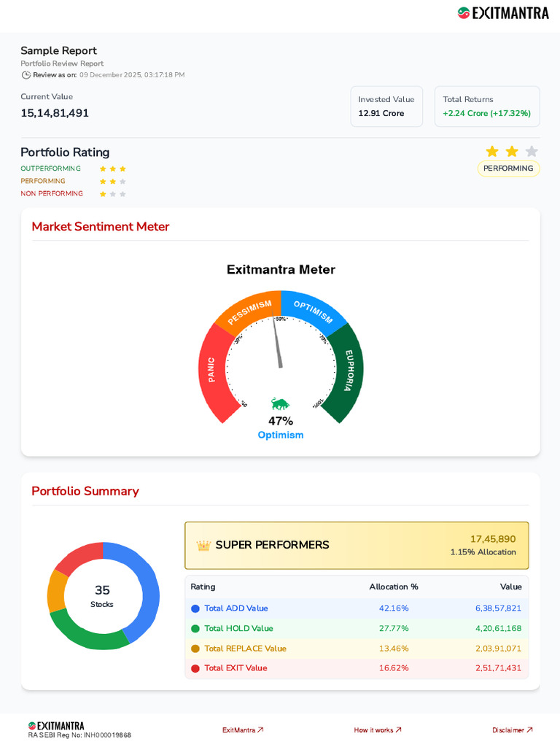Click the green segment of the donut chart
This screenshot has width=560, height=747.
pos(86,635)
